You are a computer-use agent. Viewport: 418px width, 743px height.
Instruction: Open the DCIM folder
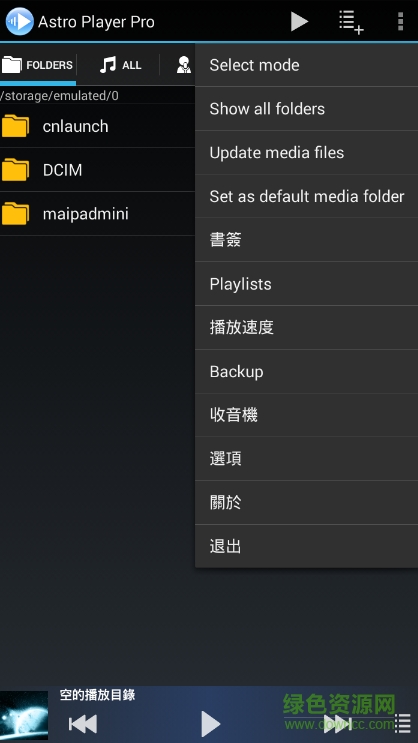click(97, 170)
